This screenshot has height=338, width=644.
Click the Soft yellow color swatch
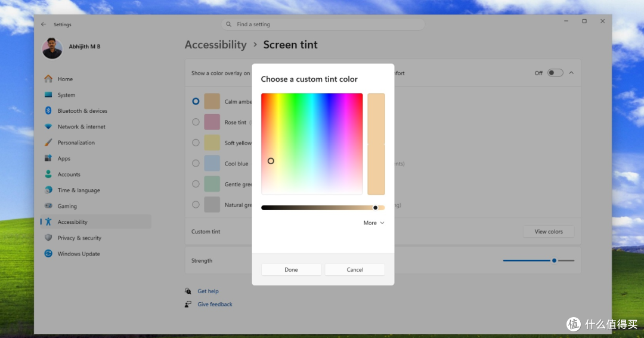point(212,142)
